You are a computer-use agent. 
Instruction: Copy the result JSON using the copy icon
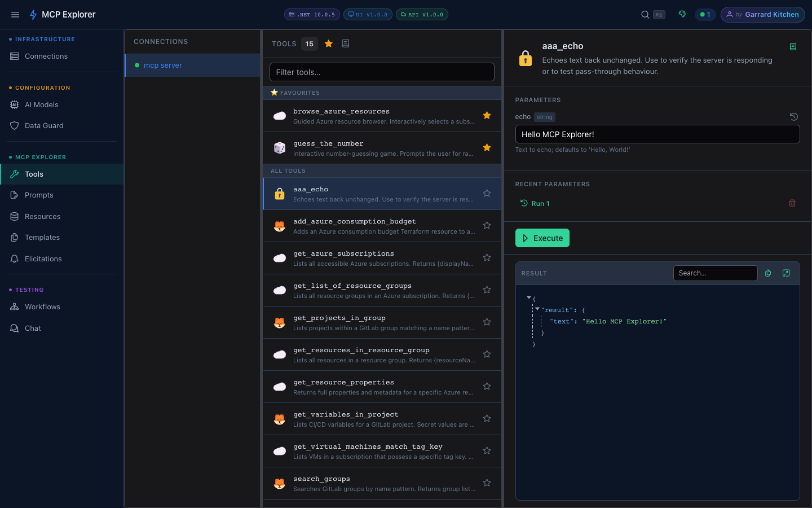[768, 273]
